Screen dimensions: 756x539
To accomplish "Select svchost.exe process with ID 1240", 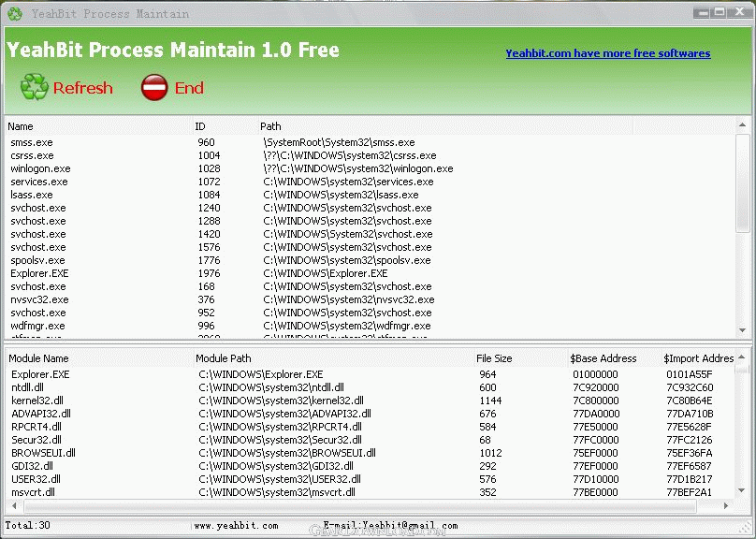I will click(38, 208).
